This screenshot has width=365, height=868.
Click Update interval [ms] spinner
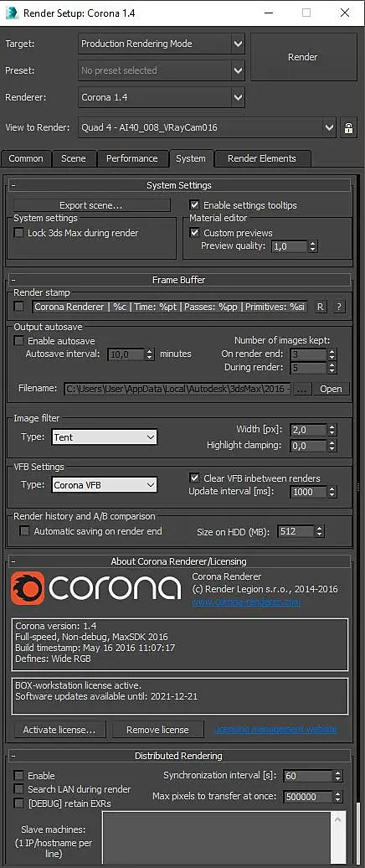332,492
